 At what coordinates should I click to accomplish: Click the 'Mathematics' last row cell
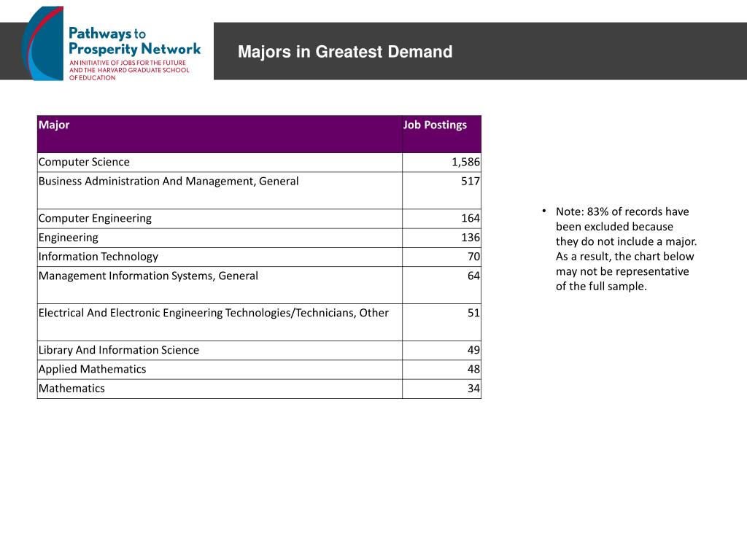click(x=220, y=389)
